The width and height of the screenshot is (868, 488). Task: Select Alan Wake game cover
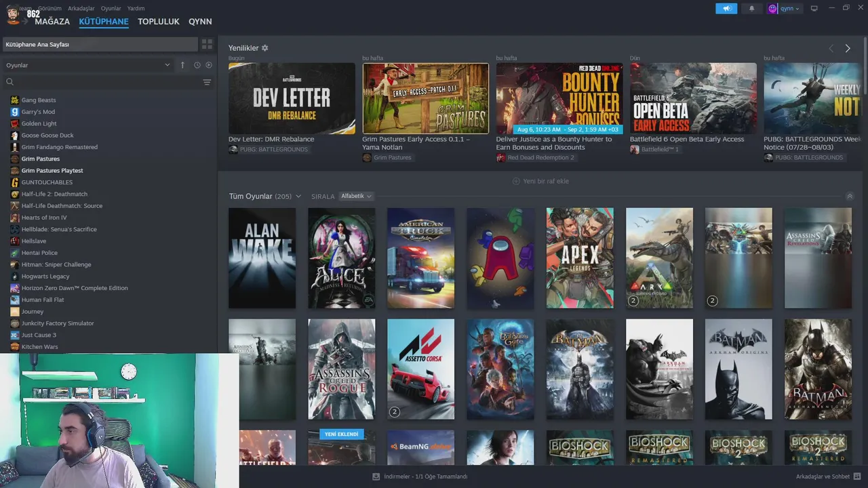[x=262, y=258]
